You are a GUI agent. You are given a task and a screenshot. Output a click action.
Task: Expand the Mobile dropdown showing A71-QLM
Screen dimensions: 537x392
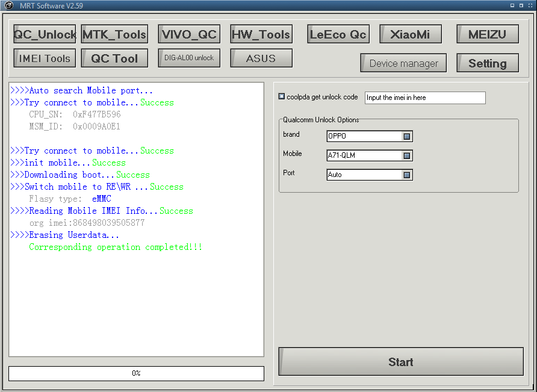(407, 155)
